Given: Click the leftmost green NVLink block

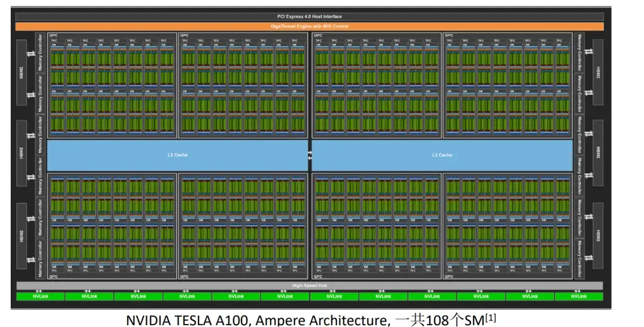Looking at the screenshot, I should pyautogui.click(x=41, y=296).
